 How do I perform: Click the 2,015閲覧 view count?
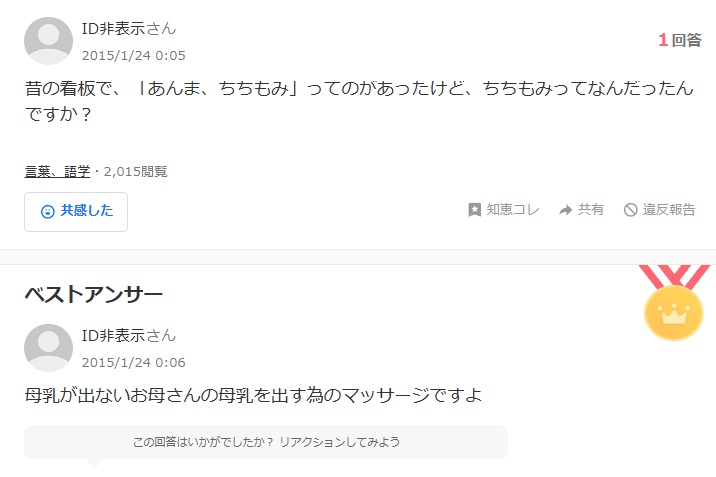(x=136, y=172)
